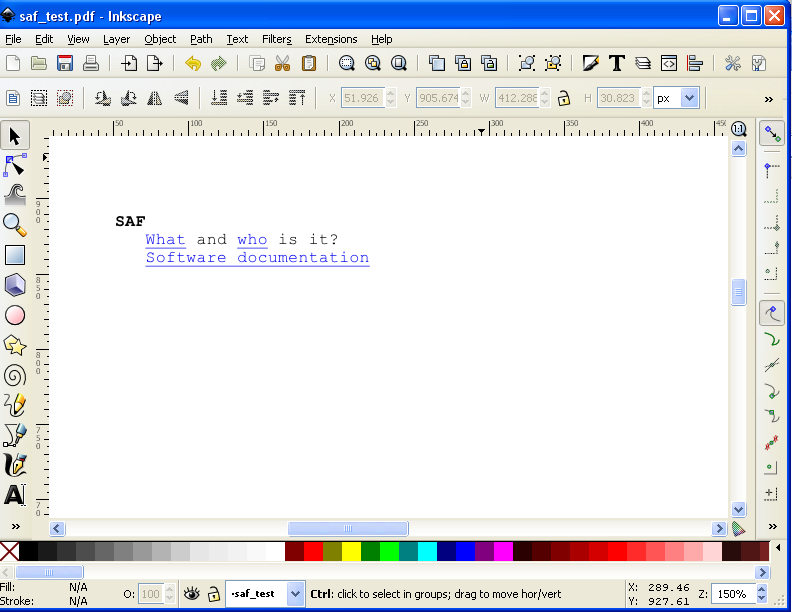Expand more toolbox tools chevron

16,527
